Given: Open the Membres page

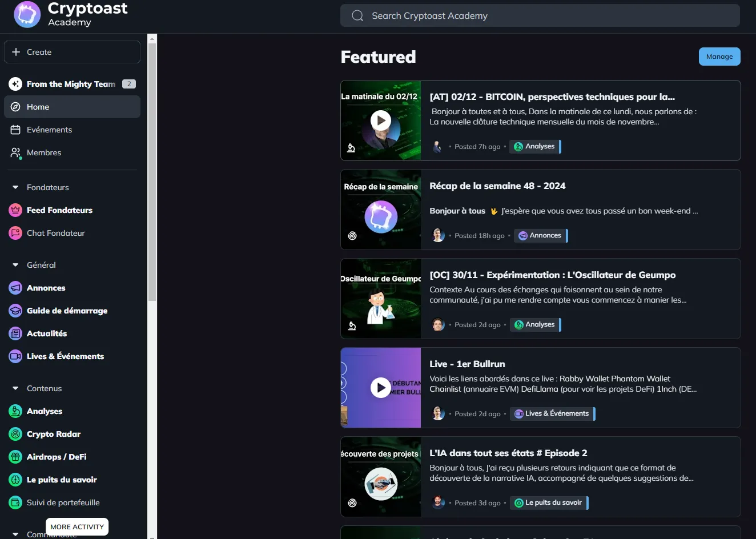Looking at the screenshot, I should tap(43, 152).
